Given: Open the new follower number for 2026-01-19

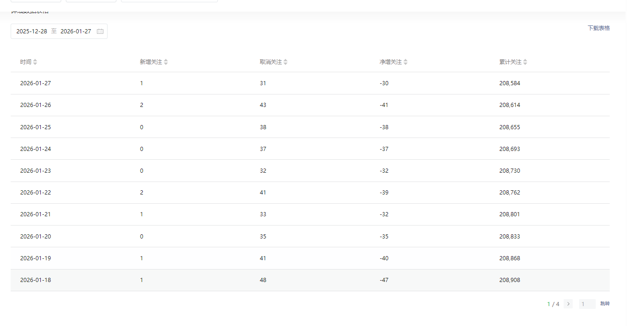Looking at the screenshot, I should click(x=141, y=258).
